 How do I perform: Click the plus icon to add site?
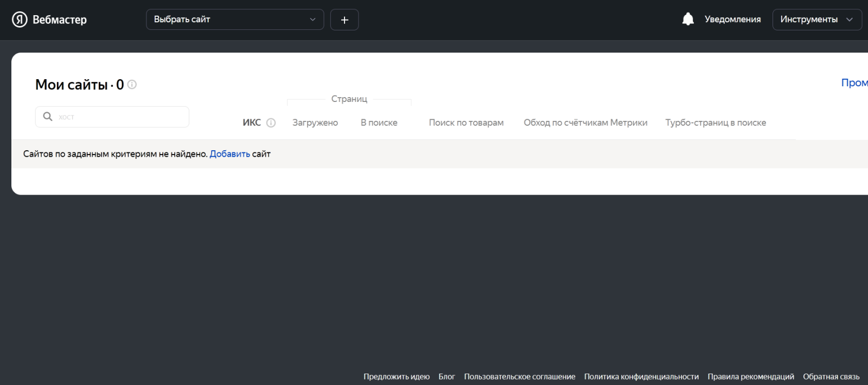point(344,20)
